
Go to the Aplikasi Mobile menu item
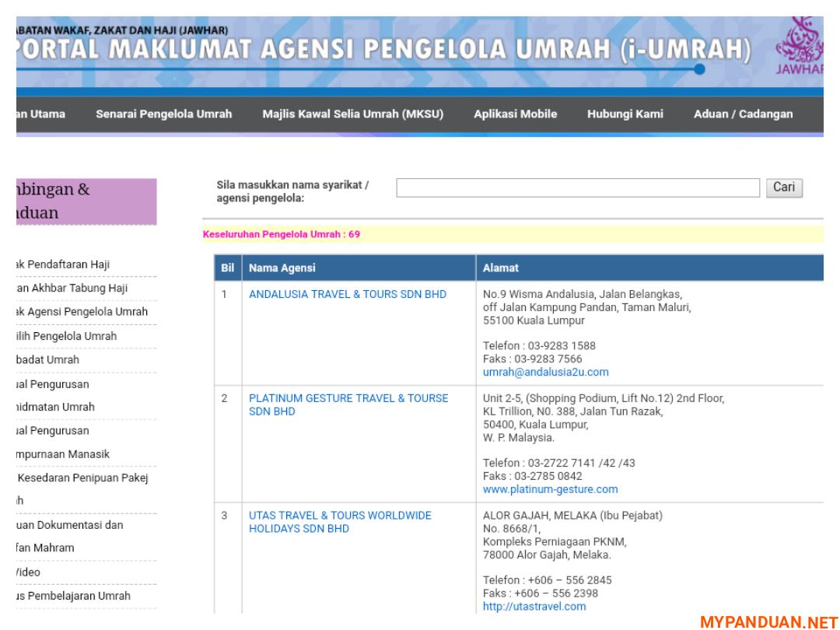[515, 114]
